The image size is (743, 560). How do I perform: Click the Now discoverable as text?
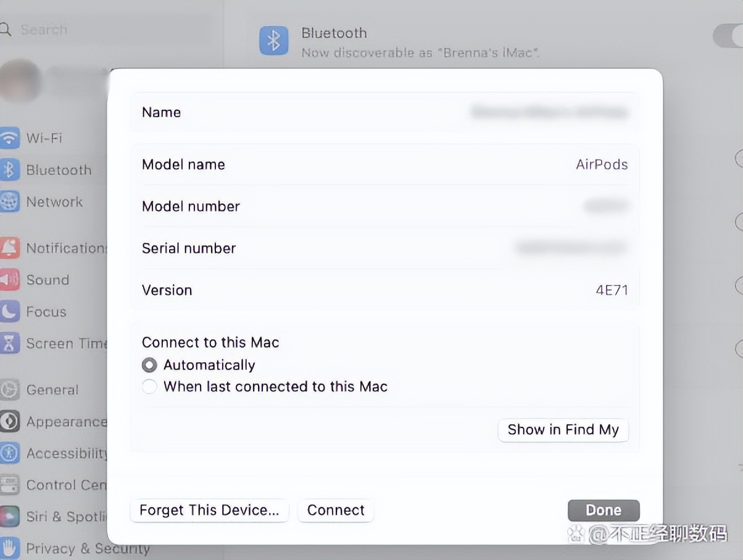pos(421,53)
